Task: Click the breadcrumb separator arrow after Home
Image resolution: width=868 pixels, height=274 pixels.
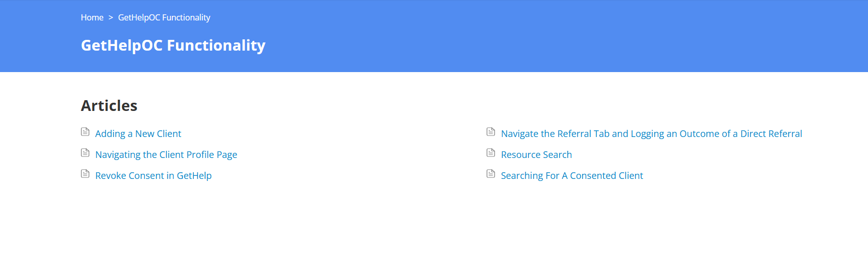Action: 110,17
